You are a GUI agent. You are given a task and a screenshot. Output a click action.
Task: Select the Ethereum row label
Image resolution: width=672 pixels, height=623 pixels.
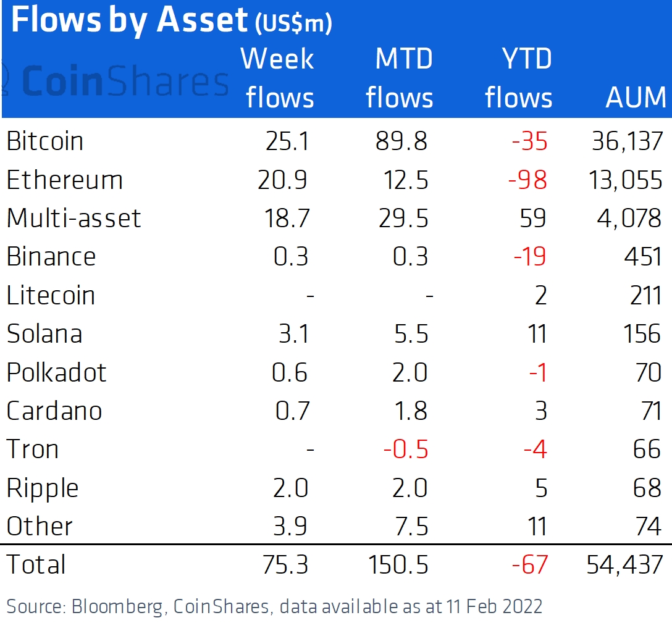65,180
